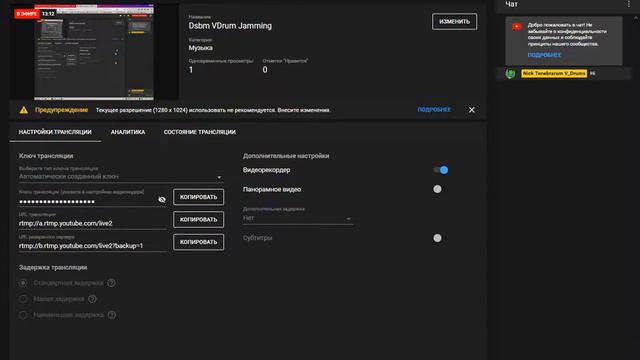Open help icon beside Наименьшая задержка
The height and width of the screenshot is (360, 640).
(x=111, y=315)
